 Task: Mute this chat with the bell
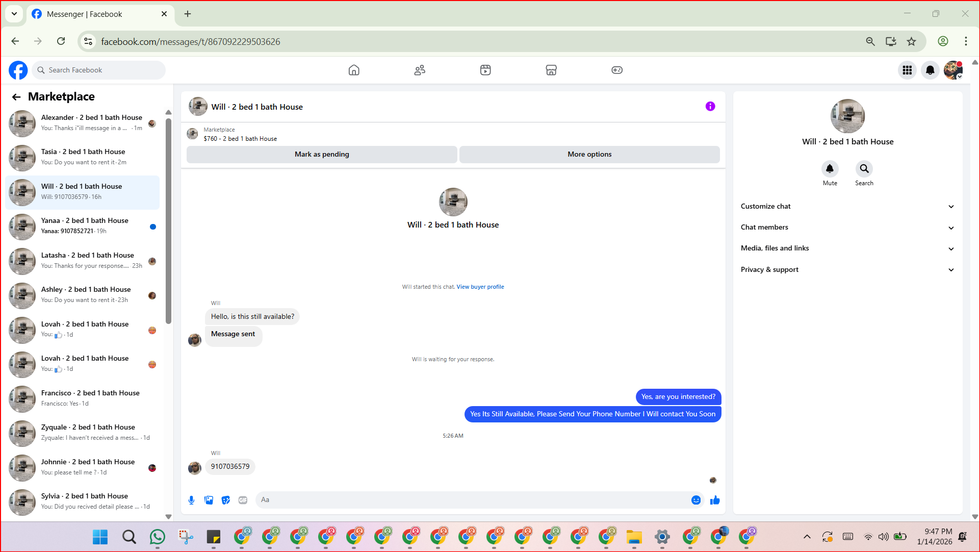point(830,169)
